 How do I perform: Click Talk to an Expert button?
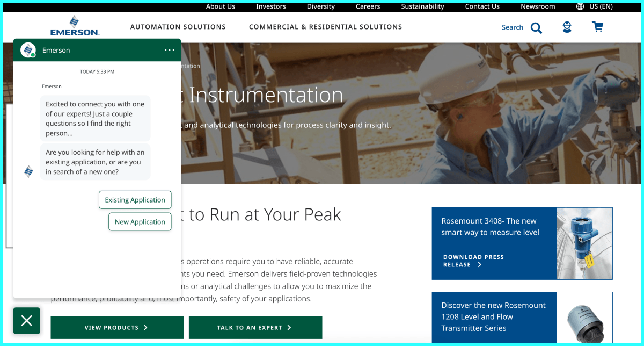point(255,327)
